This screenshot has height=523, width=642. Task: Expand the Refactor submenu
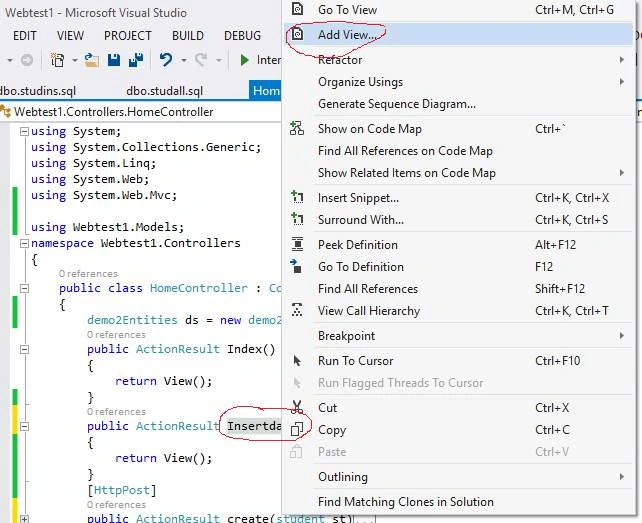click(622, 60)
